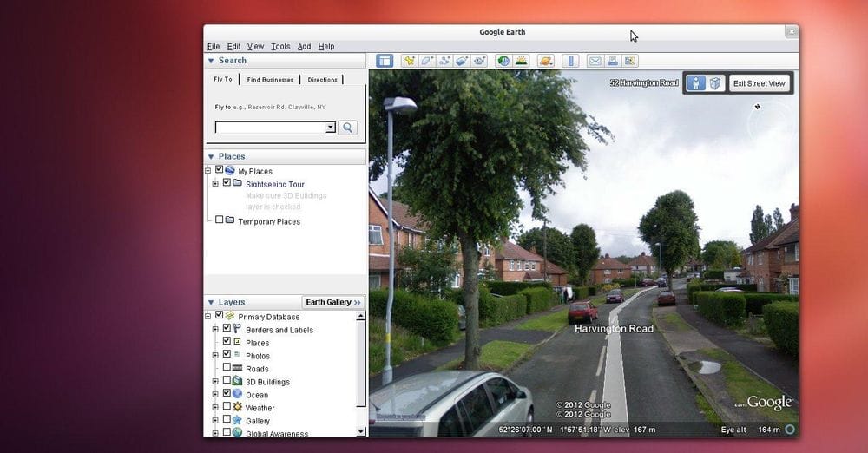Viewport: 868px width, 453px height.
Task: Select the Street View pegman mode
Action: [x=696, y=83]
